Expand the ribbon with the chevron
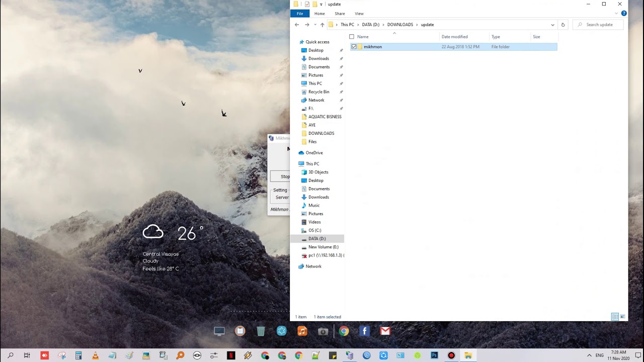The image size is (644, 362). point(616,14)
